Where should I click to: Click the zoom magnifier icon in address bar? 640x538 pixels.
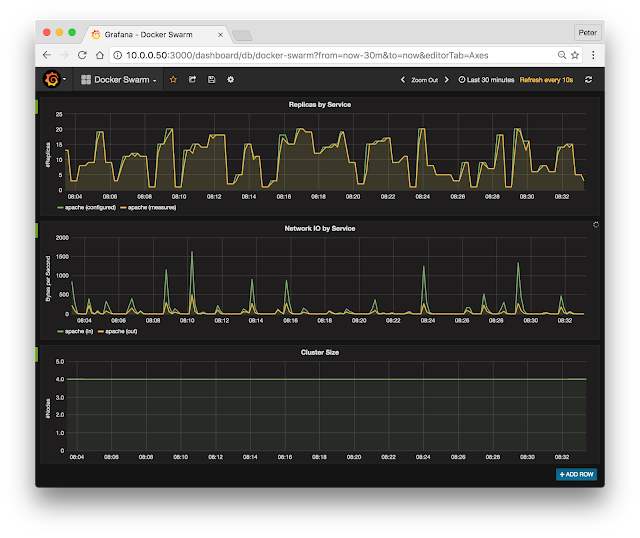pyautogui.click(x=562, y=55)
